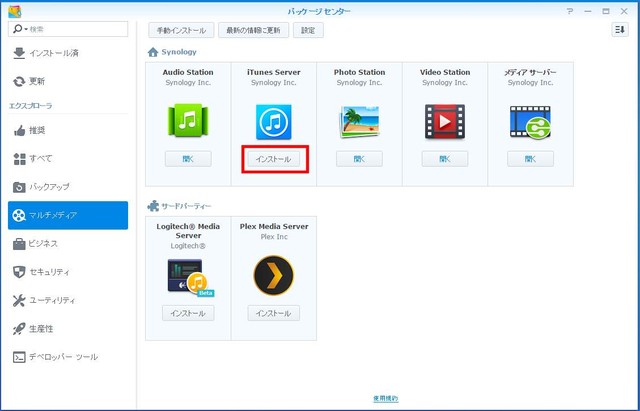Click the すべて grid icon
This screenshot has height=411, width=640.
pyautogui.click(x=19, y=159)
